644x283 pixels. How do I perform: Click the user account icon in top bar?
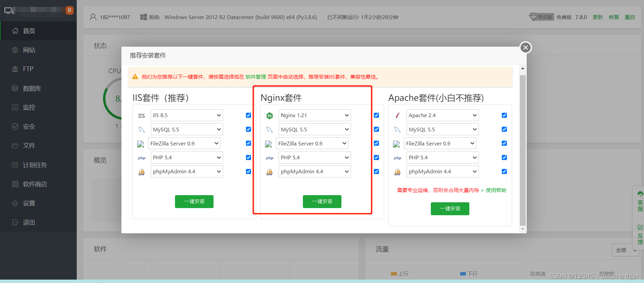pos(93,17)
